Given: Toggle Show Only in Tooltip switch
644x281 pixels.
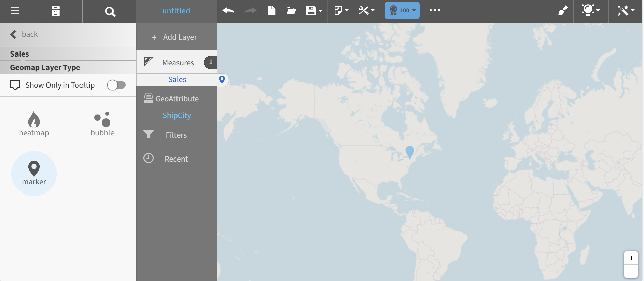Looking at the screenshot, I should [x=116, y=85].
